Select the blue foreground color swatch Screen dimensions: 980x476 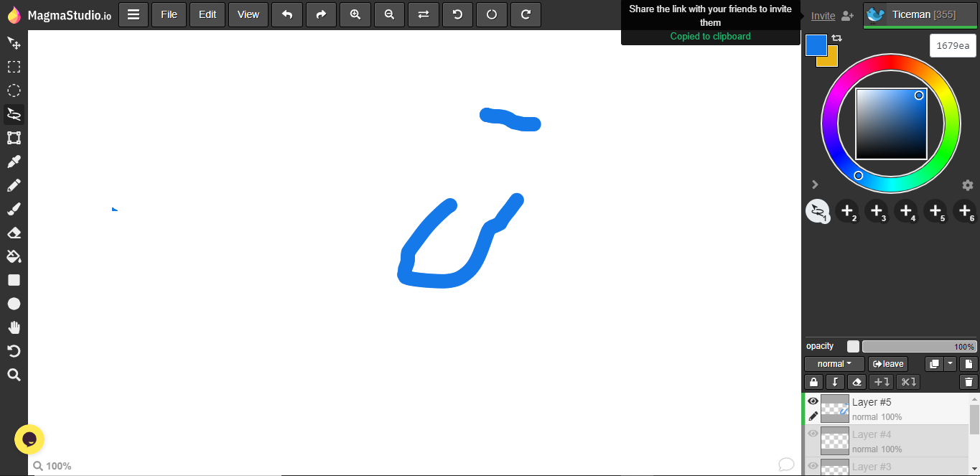[x=816, y=45]
